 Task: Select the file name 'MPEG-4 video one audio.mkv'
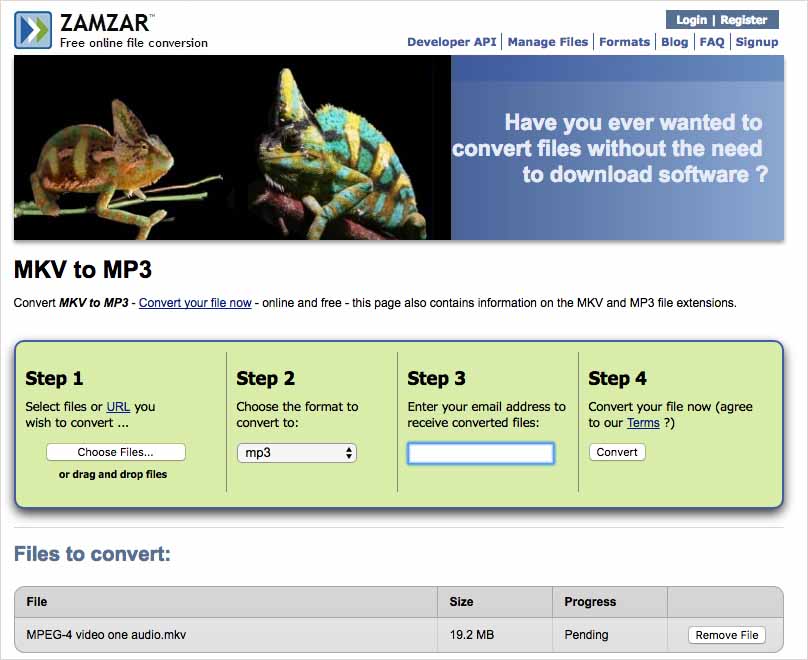point(106,634)
